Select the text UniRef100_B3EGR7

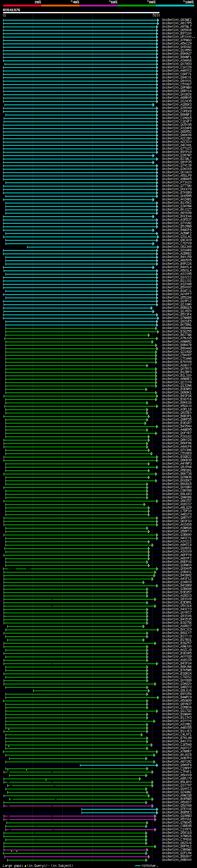pos(177,423)
